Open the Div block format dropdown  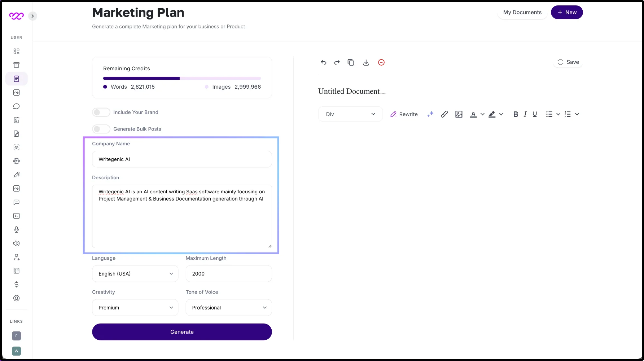tap(350, 114)
